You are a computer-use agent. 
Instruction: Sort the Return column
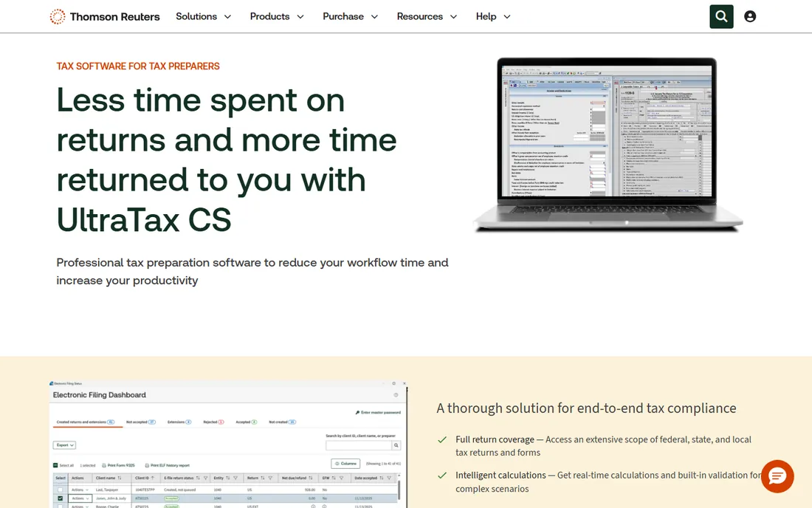coord(263,478)
